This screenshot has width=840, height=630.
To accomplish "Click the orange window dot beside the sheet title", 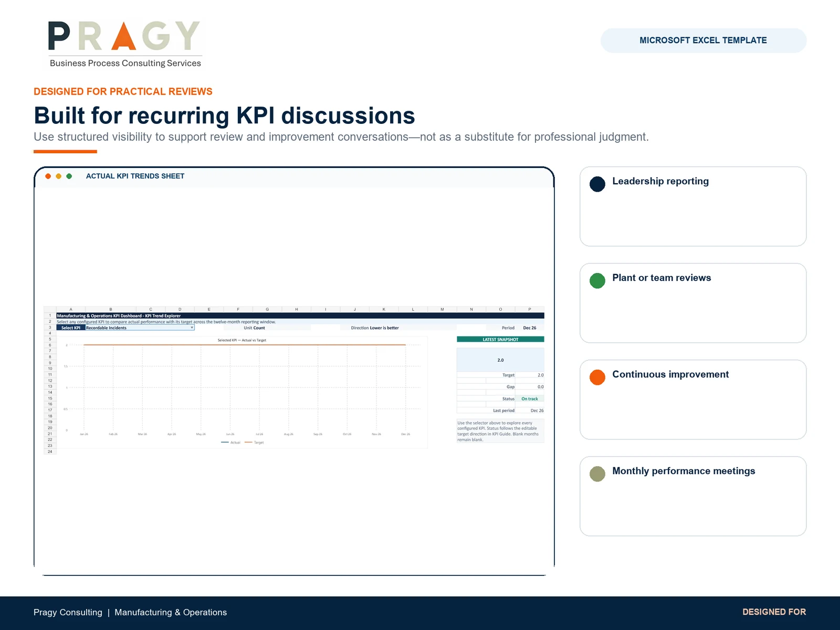I will (x=48, y=176).
